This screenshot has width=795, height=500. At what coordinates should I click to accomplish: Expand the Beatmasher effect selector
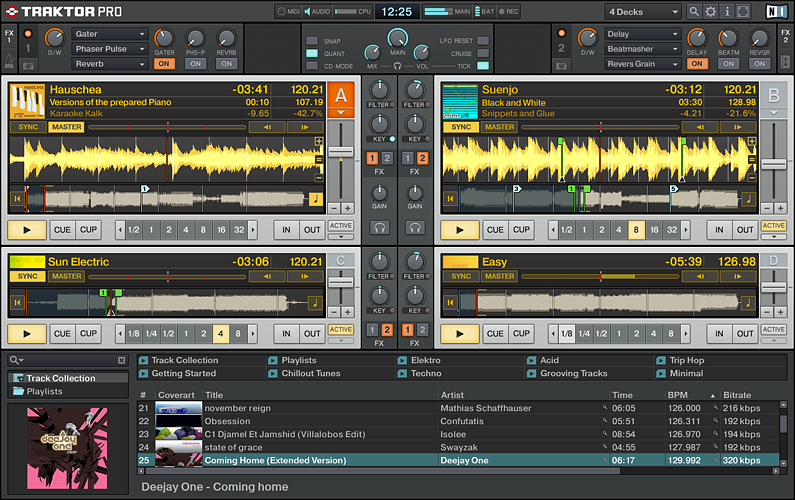pos(642,48)
